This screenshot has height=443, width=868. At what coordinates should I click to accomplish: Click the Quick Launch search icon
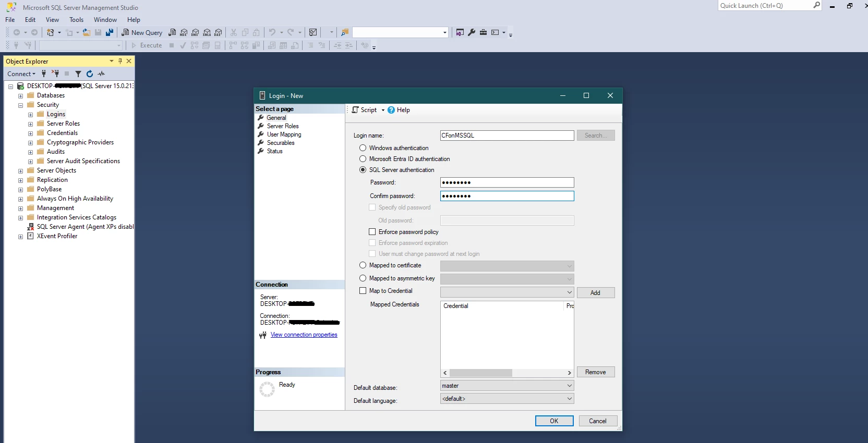(x=816, y=5)
